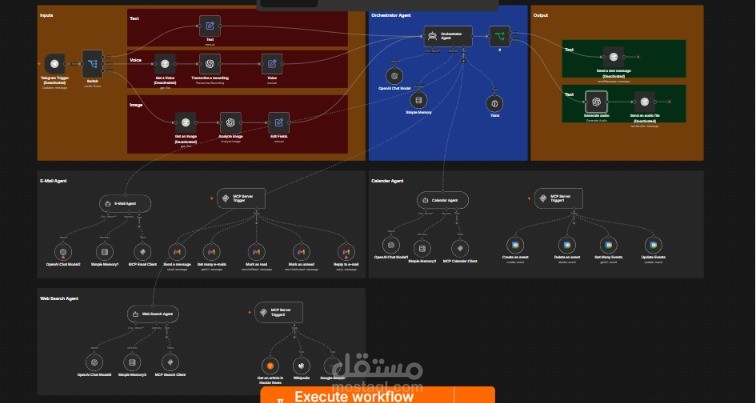Open the Update Events calendar node
This screenshot has height=403, width=756.
653,245
